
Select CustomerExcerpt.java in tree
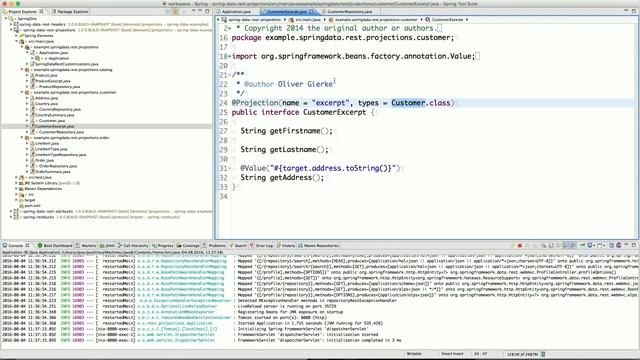pos(54,127)
